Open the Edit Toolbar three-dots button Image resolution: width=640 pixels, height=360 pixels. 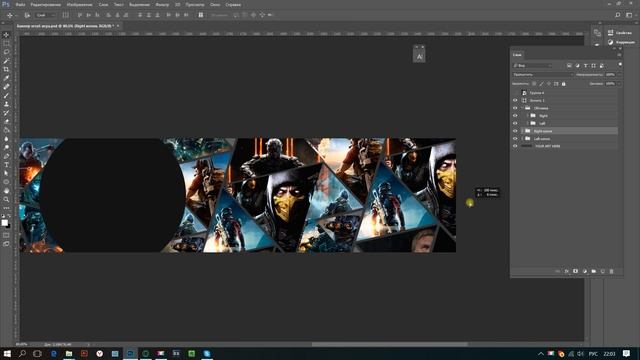(x=6, y=208)
